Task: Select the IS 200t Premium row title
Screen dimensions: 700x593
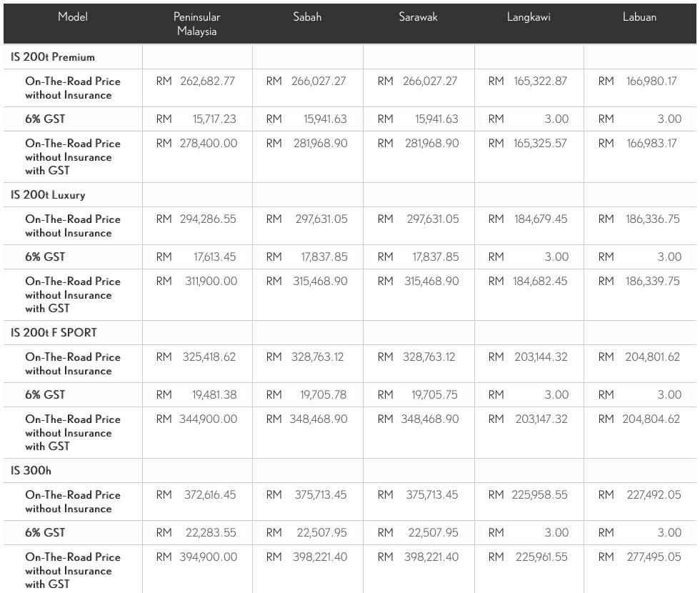Action: tap(53, 57)
